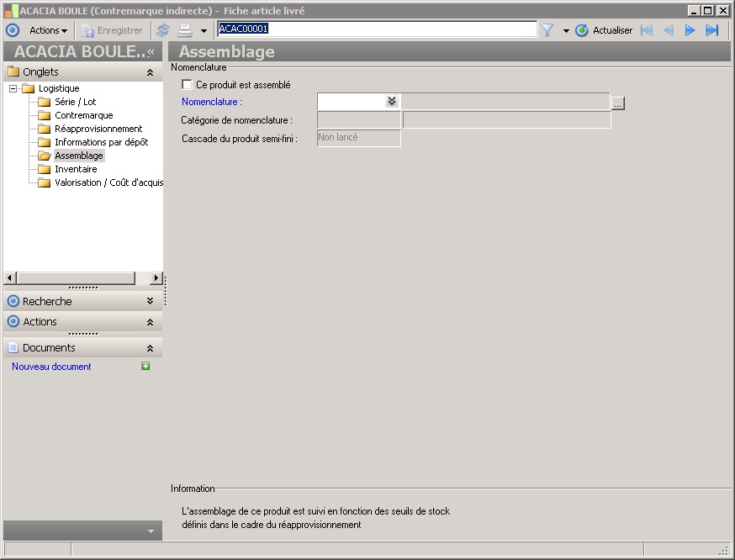
Task: Open the filter dropdown arrow
Action: [x=566, y=31]
